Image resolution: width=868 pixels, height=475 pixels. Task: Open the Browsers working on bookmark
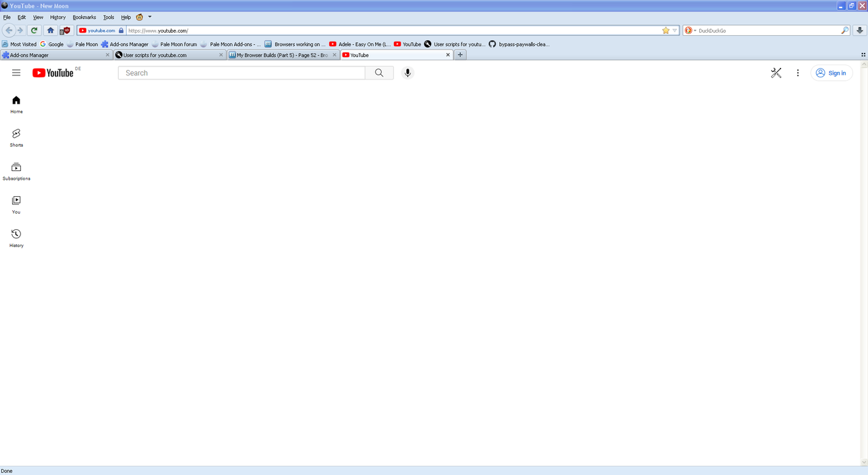click(x=295, y=44)
